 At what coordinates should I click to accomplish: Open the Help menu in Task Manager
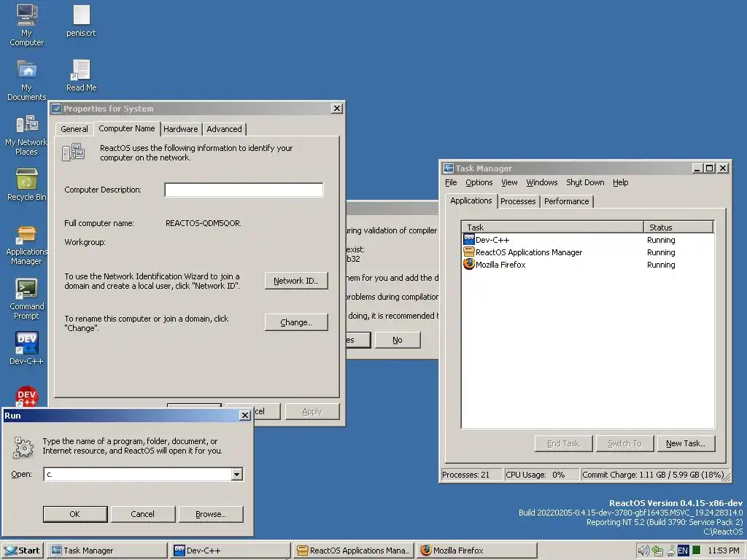(620, 182)
